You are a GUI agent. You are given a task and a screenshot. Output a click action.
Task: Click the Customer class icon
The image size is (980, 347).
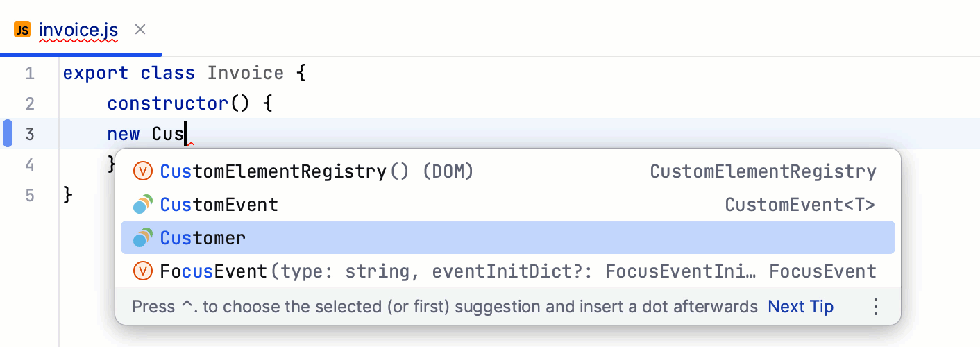pos(142,238)
